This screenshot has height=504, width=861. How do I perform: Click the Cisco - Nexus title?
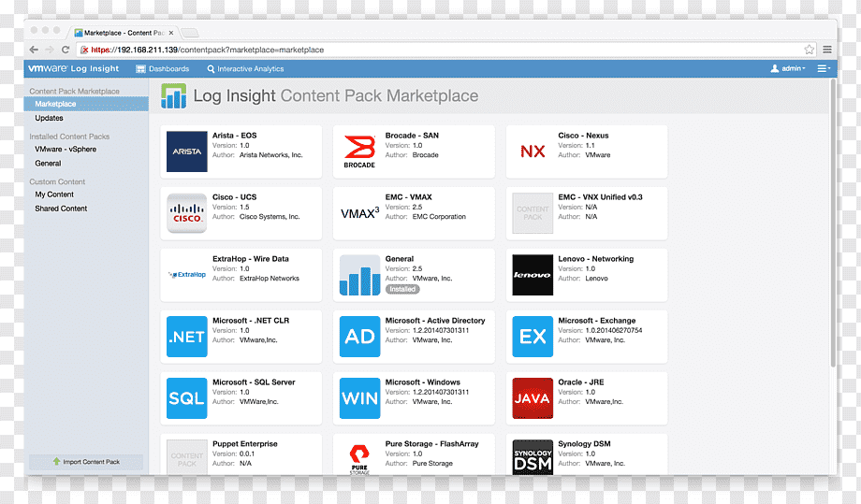[x=583, y=136]
